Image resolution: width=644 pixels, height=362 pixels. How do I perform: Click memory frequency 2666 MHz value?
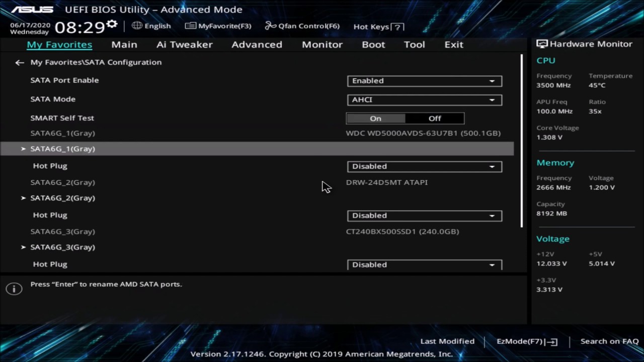pos(553,188)
